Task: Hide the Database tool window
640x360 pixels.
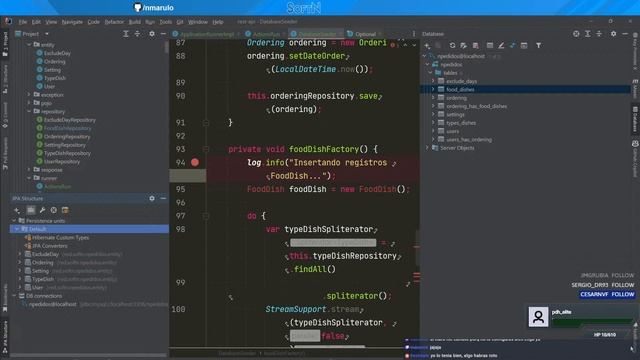Action: pos(624,34)
